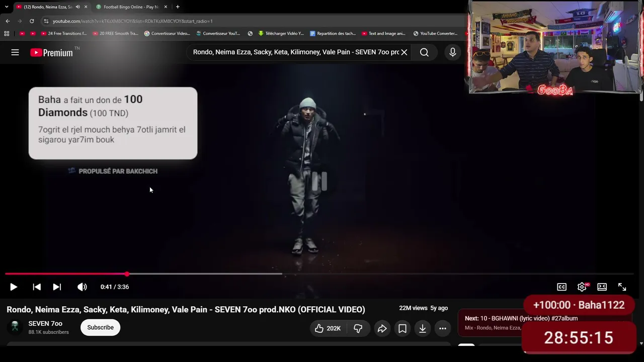Open 'Text and Image ani...' bookmark

[x=383, y=34]
